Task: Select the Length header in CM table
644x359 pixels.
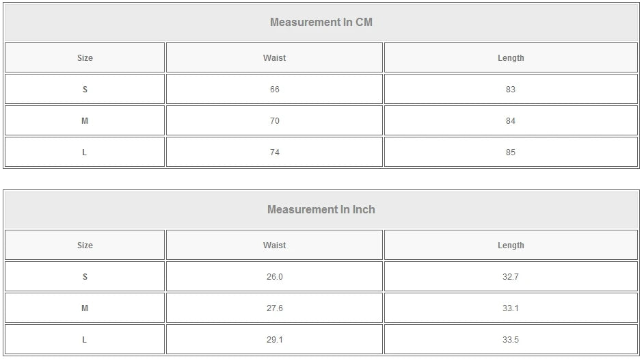Action: click(511, 58)
